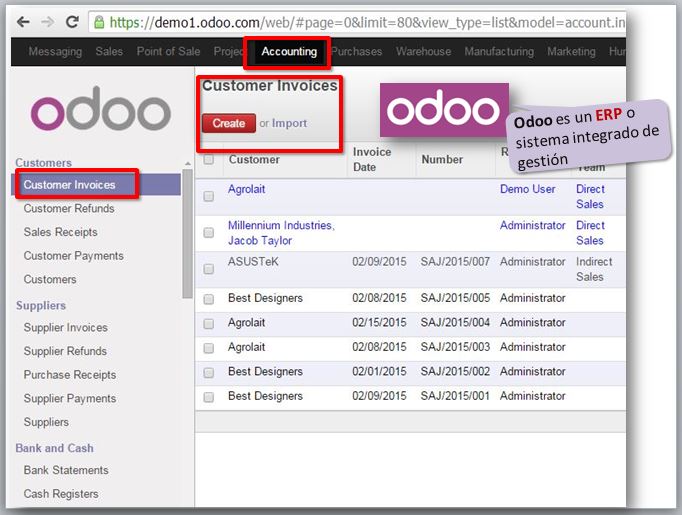This screenshot has width=682, height=515.
Task: Open Customer Payments in sidebar
Action: [x=74, y=256]
